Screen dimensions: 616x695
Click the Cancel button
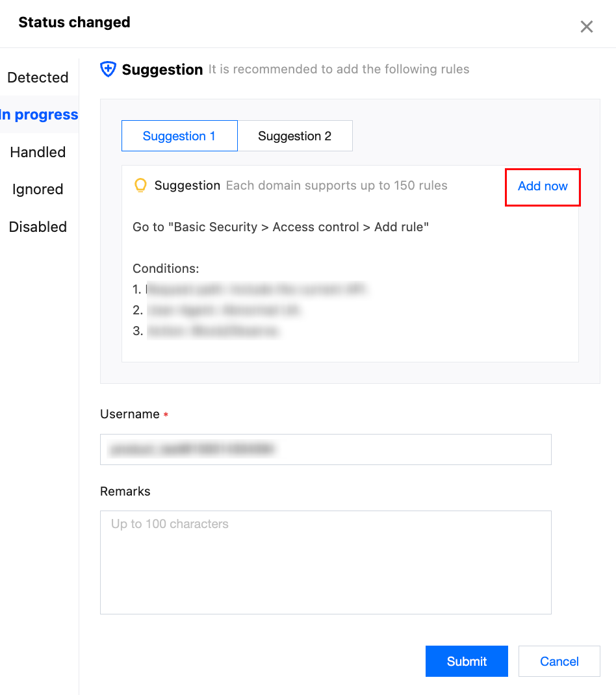tap(559, 661)
